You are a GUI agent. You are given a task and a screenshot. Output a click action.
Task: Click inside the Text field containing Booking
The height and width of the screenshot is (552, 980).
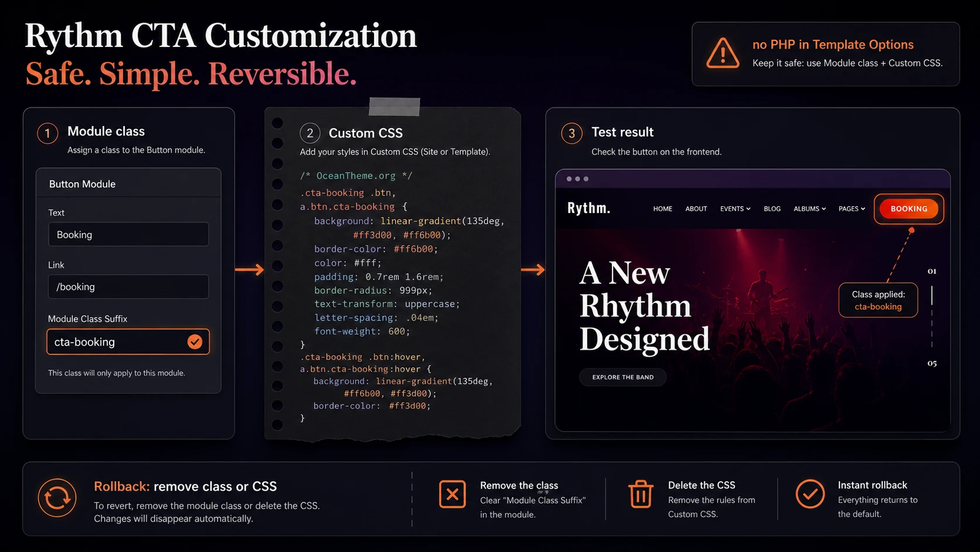pos(128,234)
